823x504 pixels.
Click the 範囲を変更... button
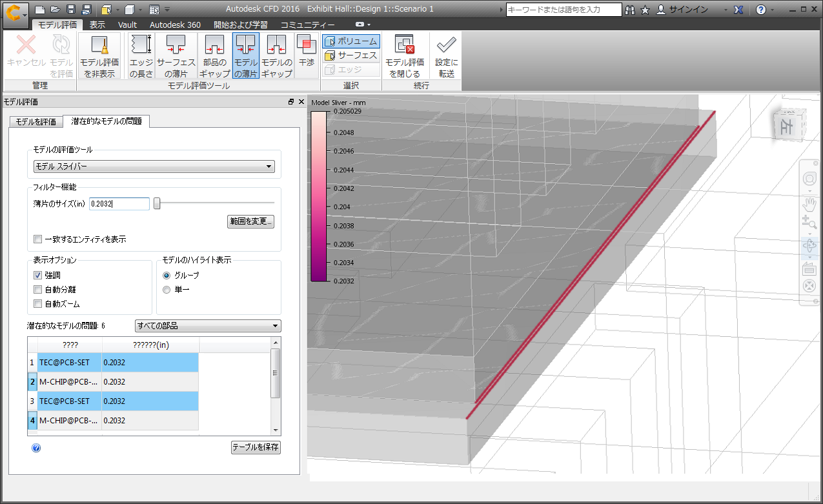click(251, 221)
